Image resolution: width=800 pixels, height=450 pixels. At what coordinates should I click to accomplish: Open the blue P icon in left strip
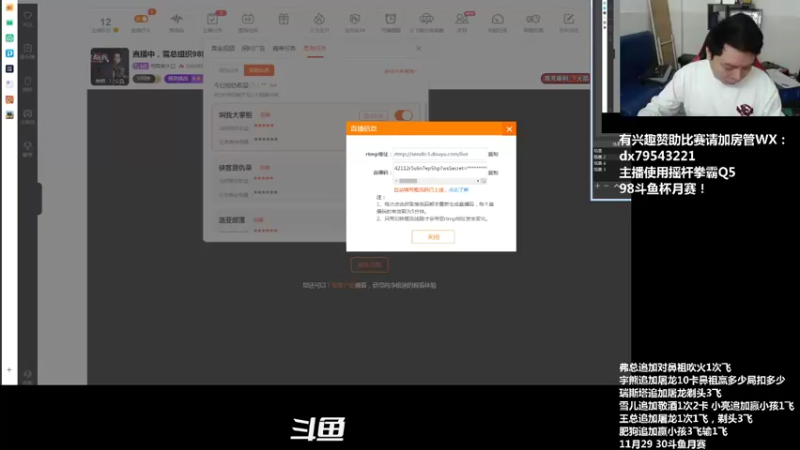coord(10,53)
